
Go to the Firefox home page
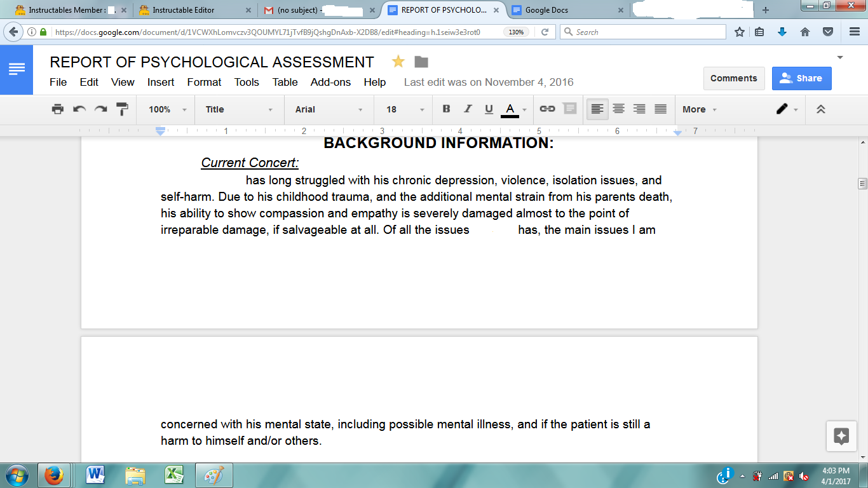pyautogui.click(x=805, y=32)
